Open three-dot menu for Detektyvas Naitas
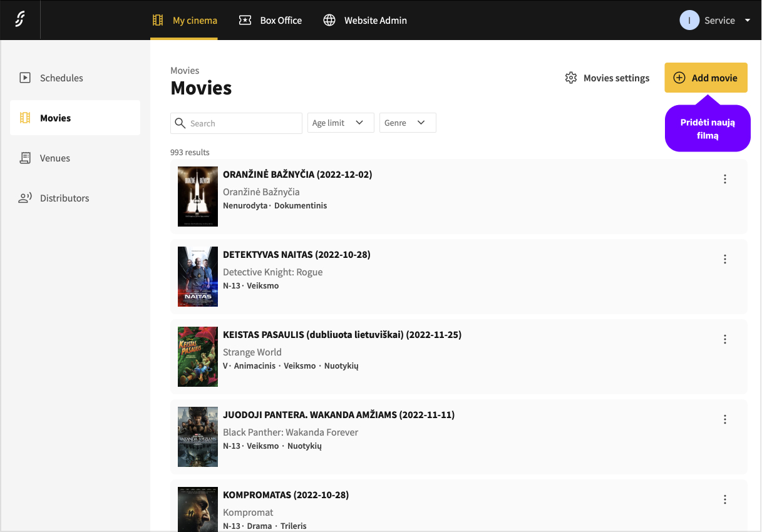Viewport: 762px width, 532px height. (725, 259)
